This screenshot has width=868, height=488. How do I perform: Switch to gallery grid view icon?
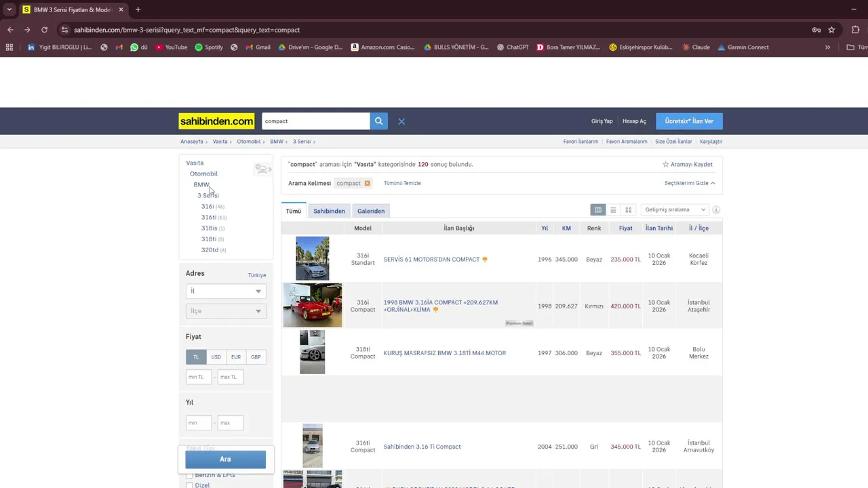click(629, 210)
